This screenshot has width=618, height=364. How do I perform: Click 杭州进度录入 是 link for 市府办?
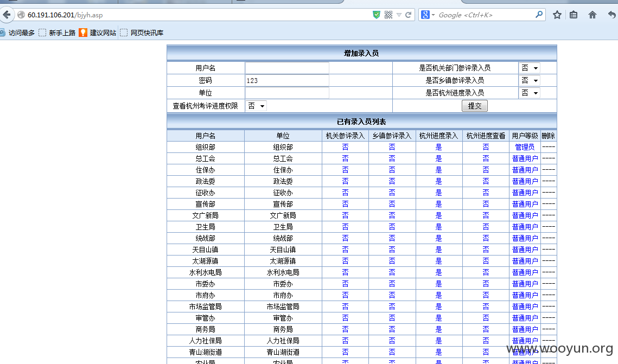[x=438, y=296]
